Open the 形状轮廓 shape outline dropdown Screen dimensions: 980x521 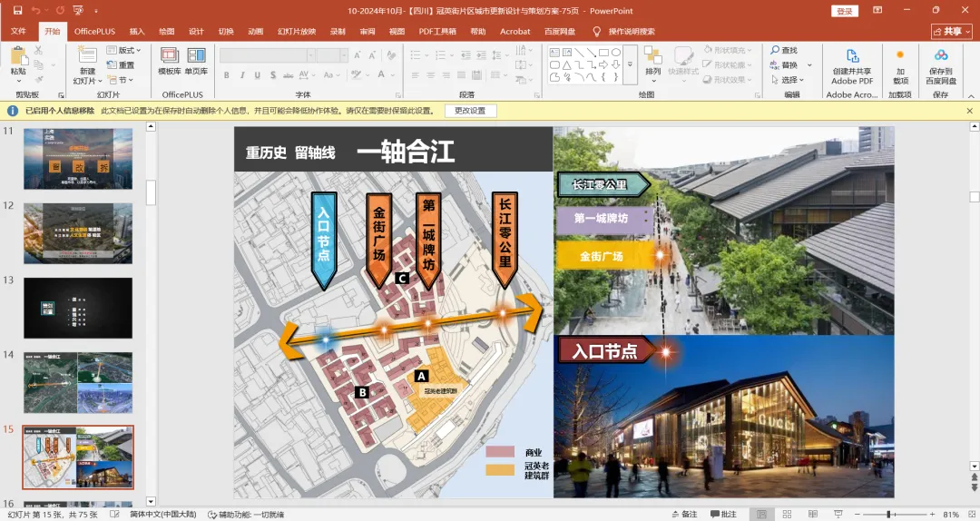pos(728,65)
